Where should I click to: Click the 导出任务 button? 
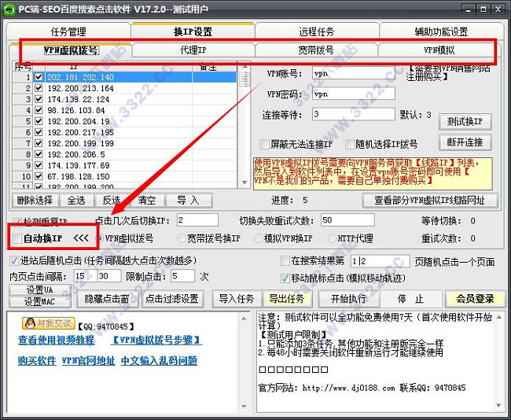click(286, 299)
